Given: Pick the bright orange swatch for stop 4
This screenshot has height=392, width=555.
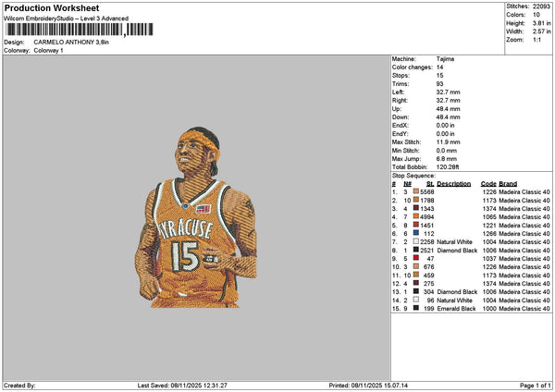Looking at the screenshot, I should [416, 216].
